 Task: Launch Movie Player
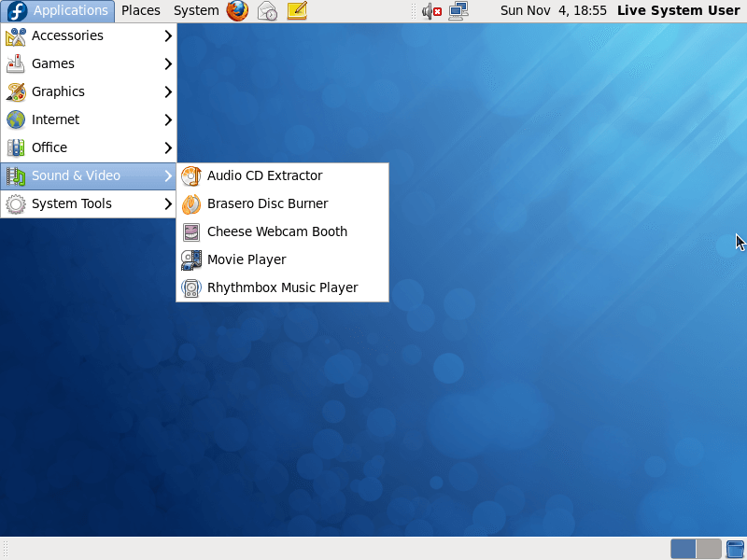pos(283,260)
